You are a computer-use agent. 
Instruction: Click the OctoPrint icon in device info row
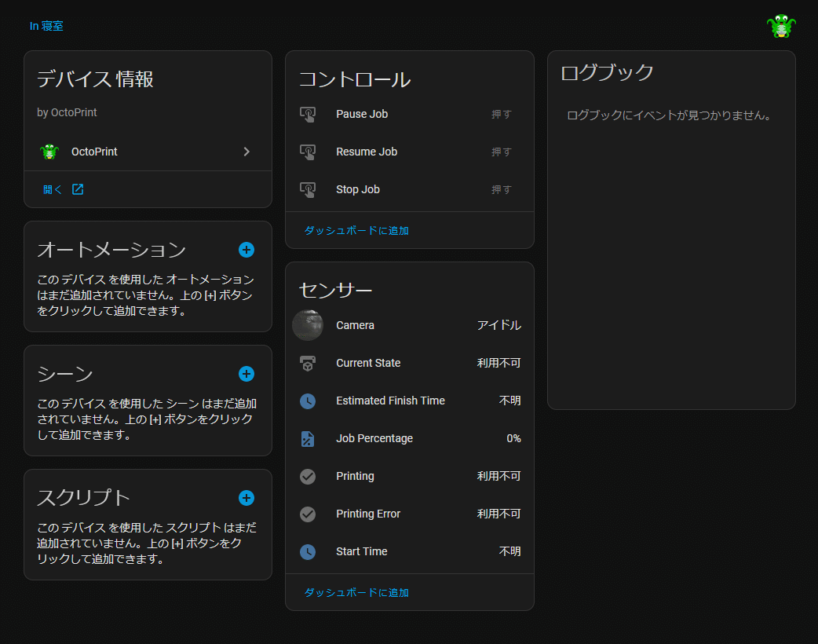(x=49, y=152)
